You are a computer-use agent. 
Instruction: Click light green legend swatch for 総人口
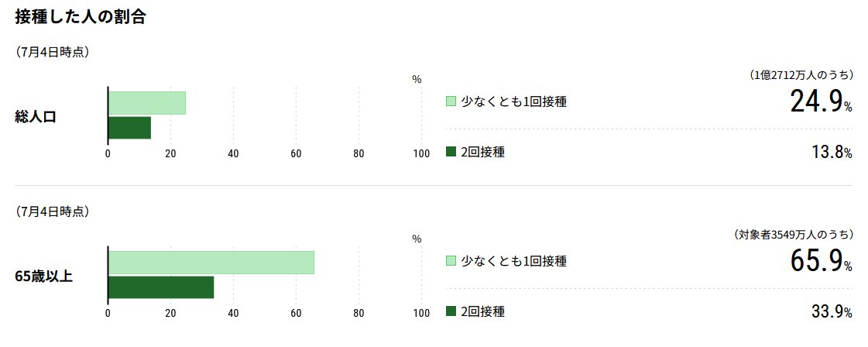[451, 101]
